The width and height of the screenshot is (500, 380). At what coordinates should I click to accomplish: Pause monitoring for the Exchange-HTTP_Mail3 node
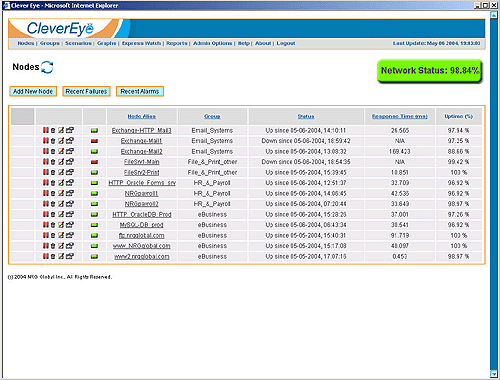coord(46,130)
